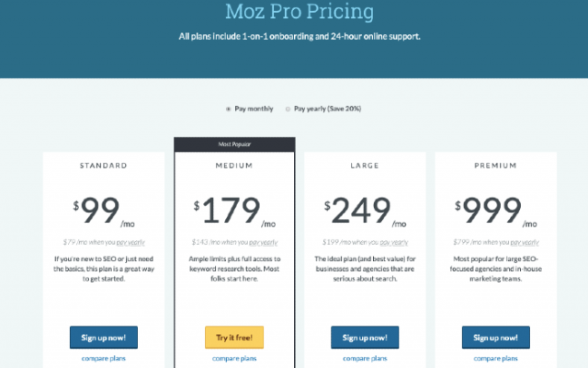The width and height of the screenshot is (588, 368).
Task: Click pay yearly link under $143/mo
Action: tap(264, 242)
